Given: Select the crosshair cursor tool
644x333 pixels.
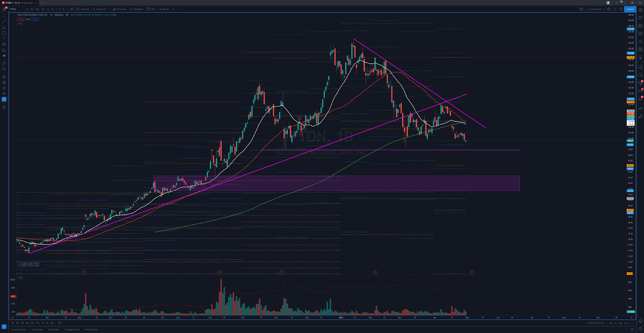Looking at the screenshot, I should click(4, 16).
